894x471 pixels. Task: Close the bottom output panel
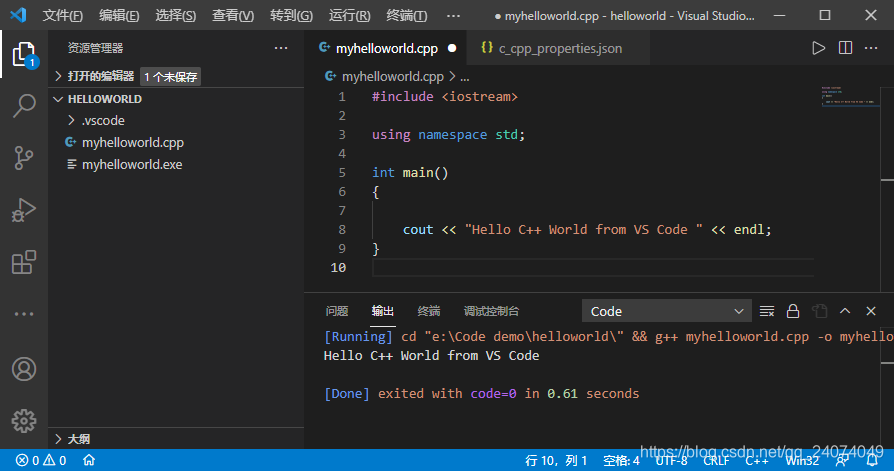[871, 311]
